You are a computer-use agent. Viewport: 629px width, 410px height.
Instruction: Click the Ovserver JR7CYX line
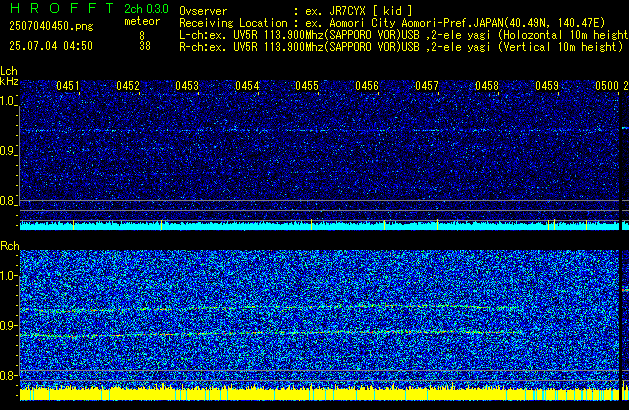(x=296, y=11)
